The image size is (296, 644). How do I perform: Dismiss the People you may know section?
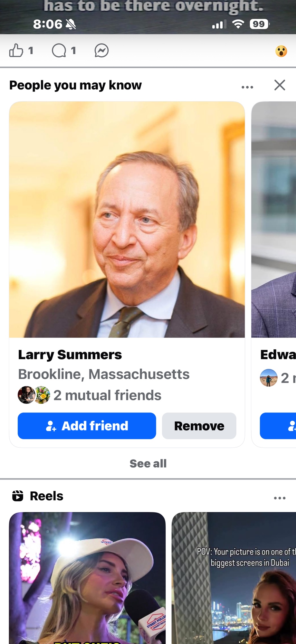pyautogui.click(x=280, y=85)
